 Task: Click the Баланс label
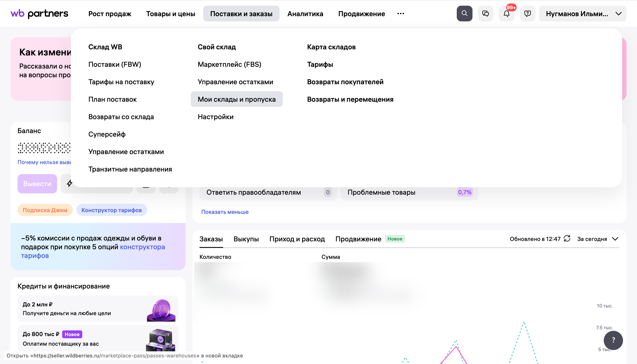coord(29,131)
